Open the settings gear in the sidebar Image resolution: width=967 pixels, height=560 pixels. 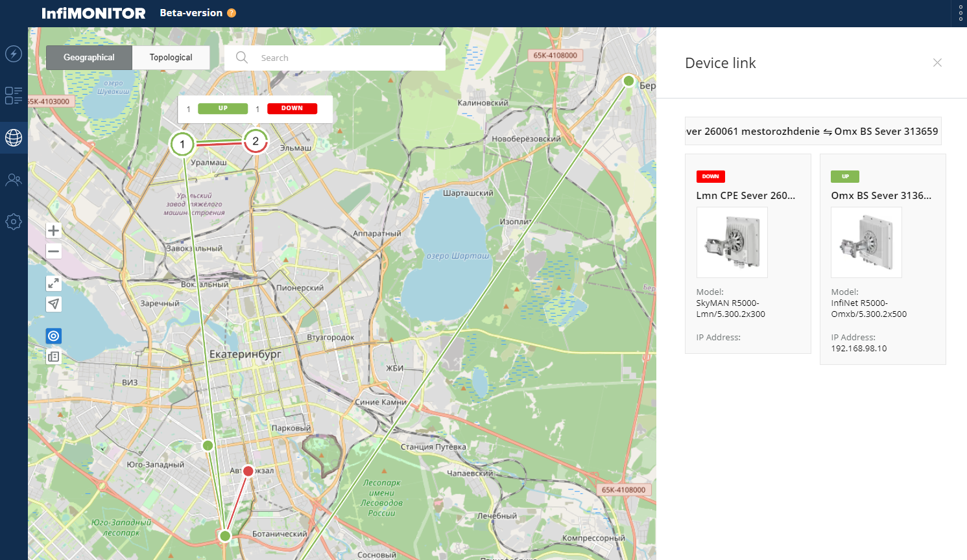(14, 222)
